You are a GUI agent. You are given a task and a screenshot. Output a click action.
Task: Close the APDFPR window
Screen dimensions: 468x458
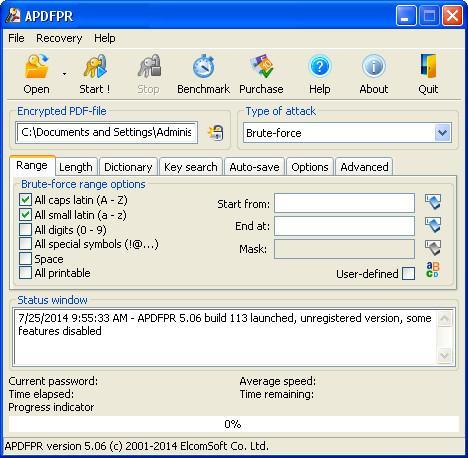(x=452, y=15)
